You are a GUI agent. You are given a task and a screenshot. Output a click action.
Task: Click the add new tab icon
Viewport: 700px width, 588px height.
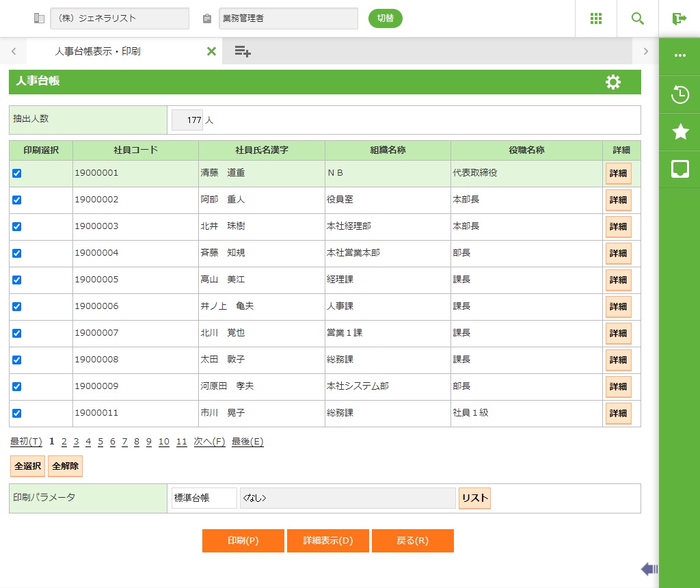click(x=243, y=51)
